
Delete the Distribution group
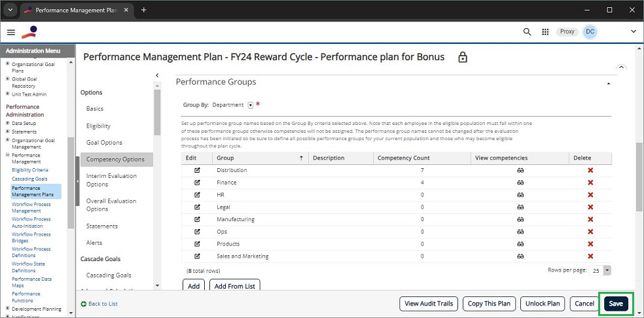click(x=590, y=170)
